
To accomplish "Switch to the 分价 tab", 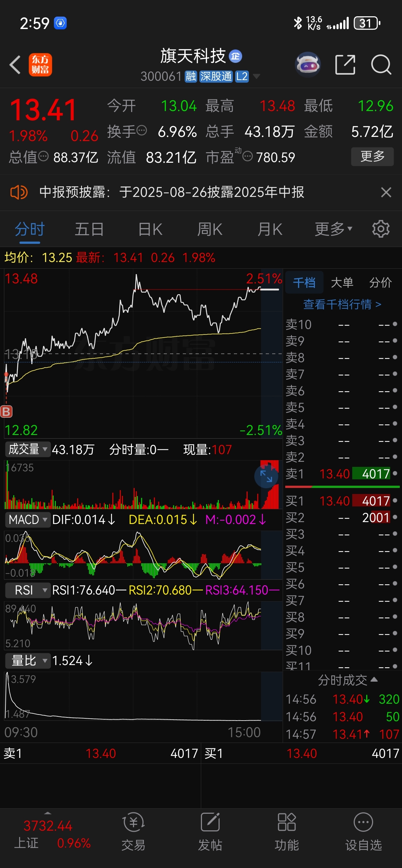I will pyautogui.click(x=380, y=282).
